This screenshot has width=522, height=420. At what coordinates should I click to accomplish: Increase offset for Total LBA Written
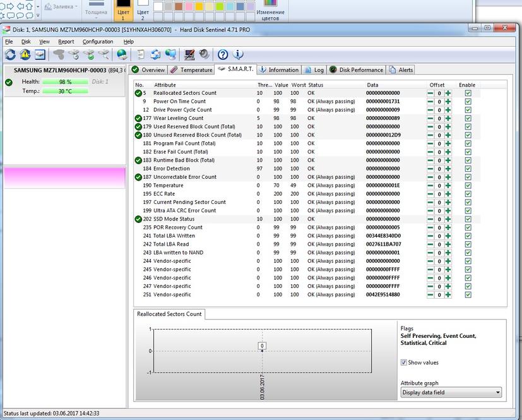click(448, 236)
